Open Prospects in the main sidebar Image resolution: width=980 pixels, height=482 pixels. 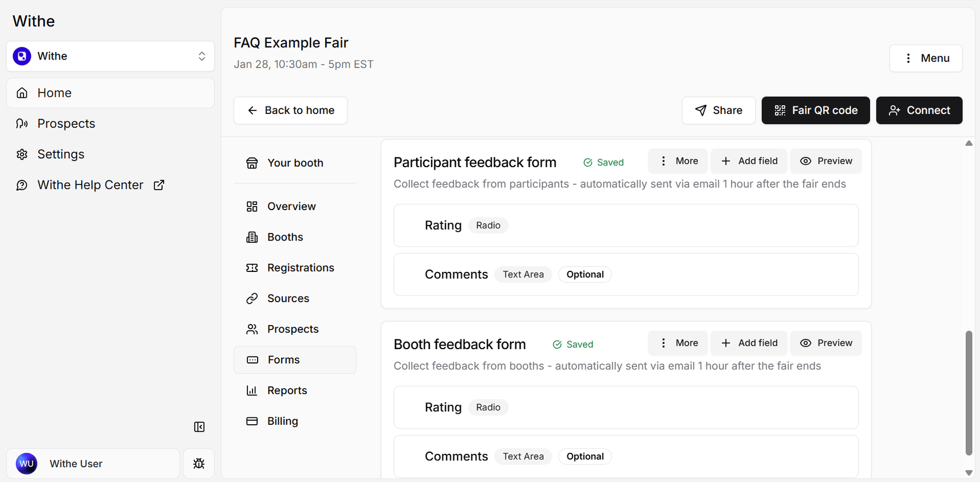point(110,124)
